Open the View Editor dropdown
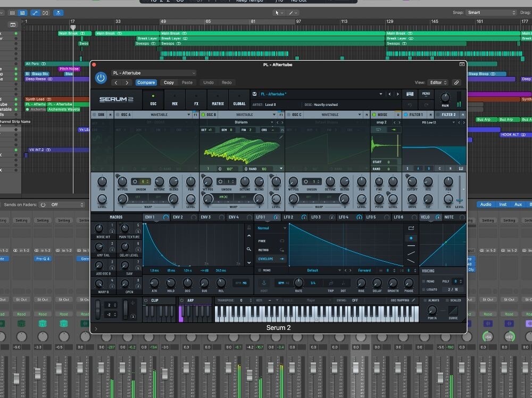 tap(438, 82)
